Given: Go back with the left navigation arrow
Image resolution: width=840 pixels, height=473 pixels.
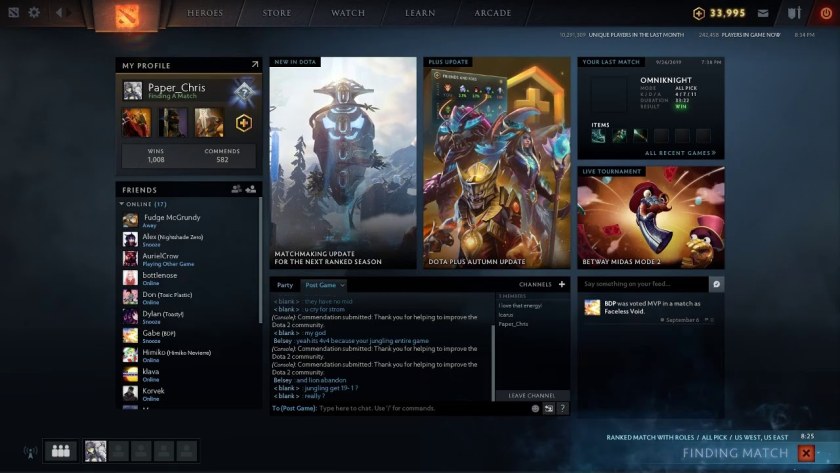Looking at the screenshot, I should coord(58,12).
